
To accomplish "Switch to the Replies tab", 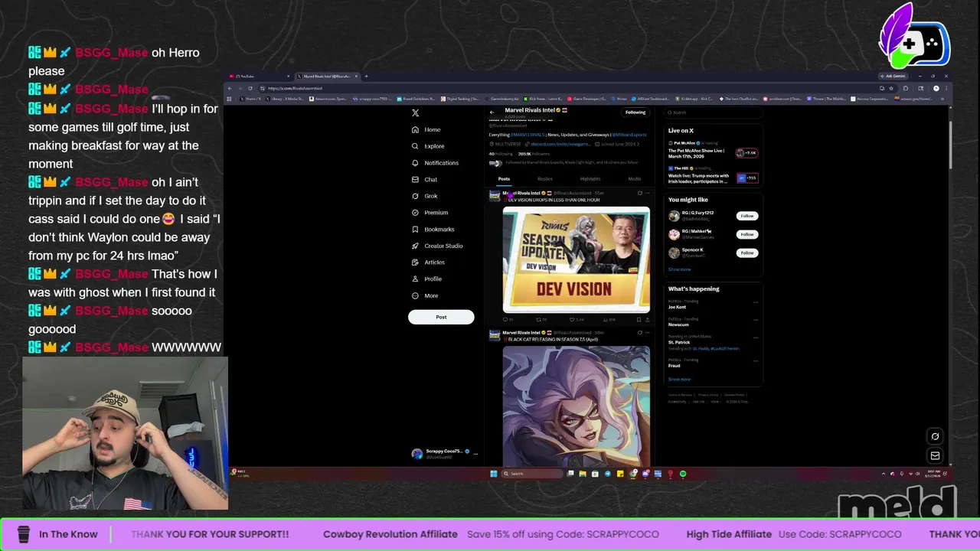I will [x=545, y=179].
